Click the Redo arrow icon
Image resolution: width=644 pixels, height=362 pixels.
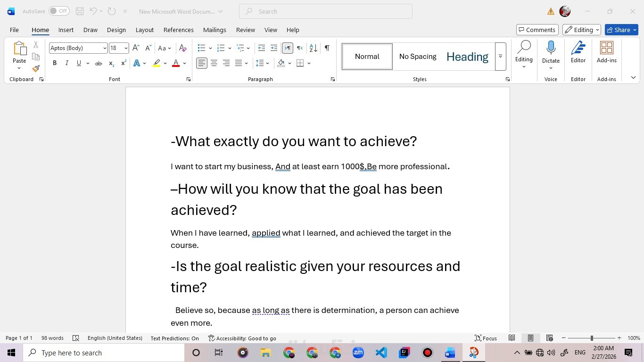coord(112,11)
